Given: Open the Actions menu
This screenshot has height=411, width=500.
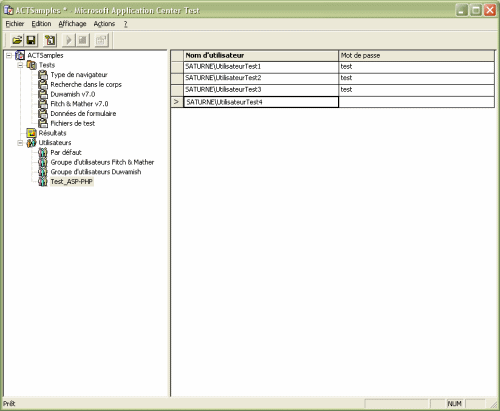Looking at the screenshot, I should [104, 24].
